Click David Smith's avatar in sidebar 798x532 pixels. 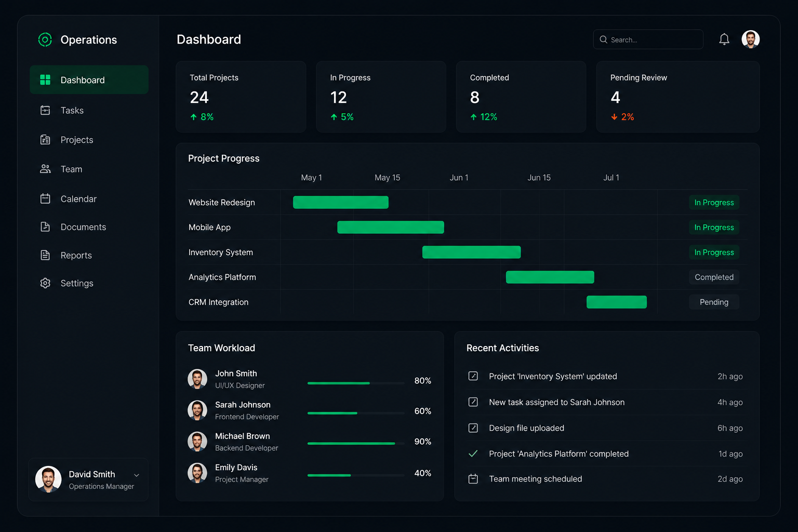point(48,479)
